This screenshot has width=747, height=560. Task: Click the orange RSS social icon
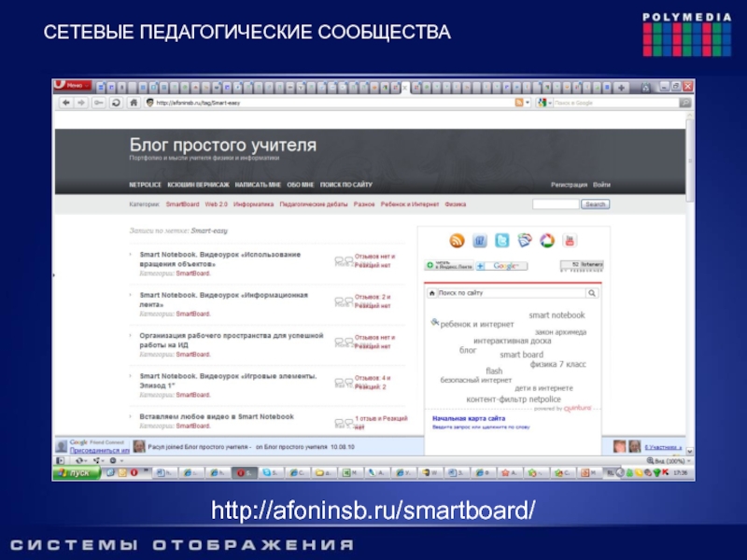click(457, 241)
